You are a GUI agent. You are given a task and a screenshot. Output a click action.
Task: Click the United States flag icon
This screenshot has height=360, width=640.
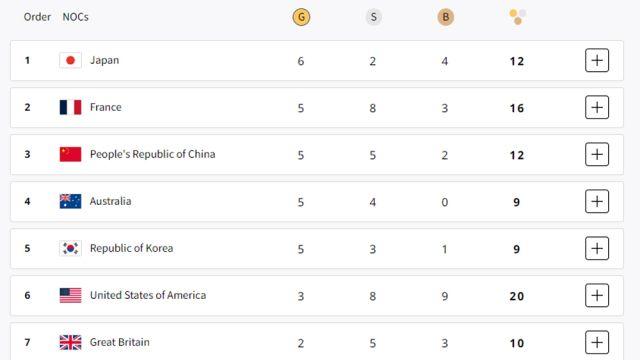(x=70, y=295)
